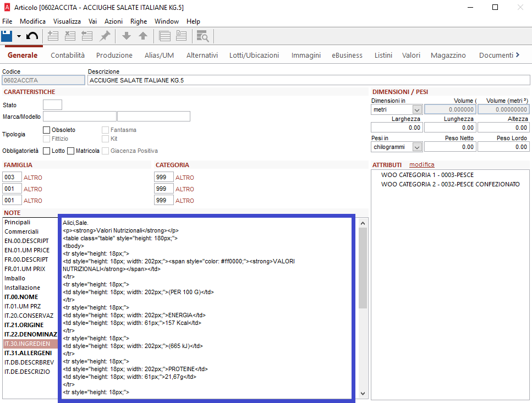Viewport: 532px width, 403px height.
Task: Click the Descrizione text field
Action: click(308, 80)
